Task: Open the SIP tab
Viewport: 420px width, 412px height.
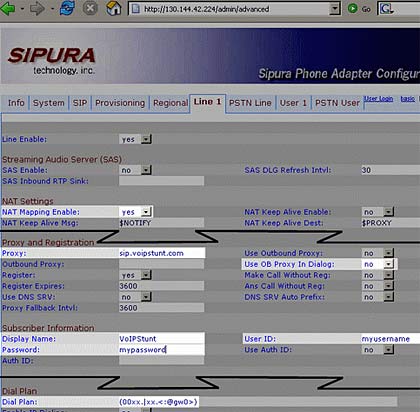Action: (80, 103)
